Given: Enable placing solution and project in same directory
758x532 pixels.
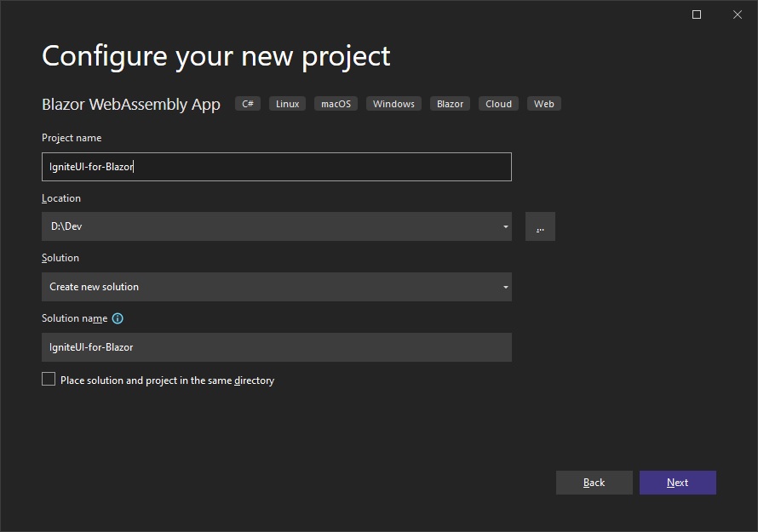Looking at the screenshot, I should [x=49, y=380].
